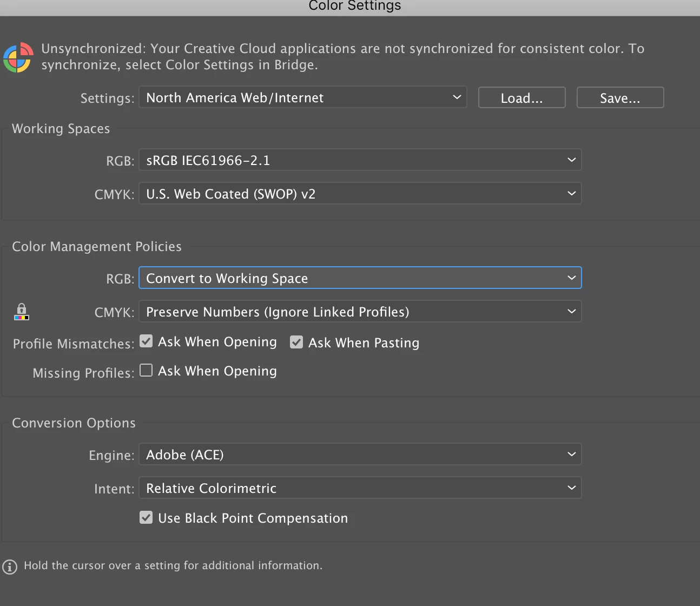The height and width of the screenshot is (606, 700).
Task: Click the info icon near the hint text
Action: tap(10, 567)
